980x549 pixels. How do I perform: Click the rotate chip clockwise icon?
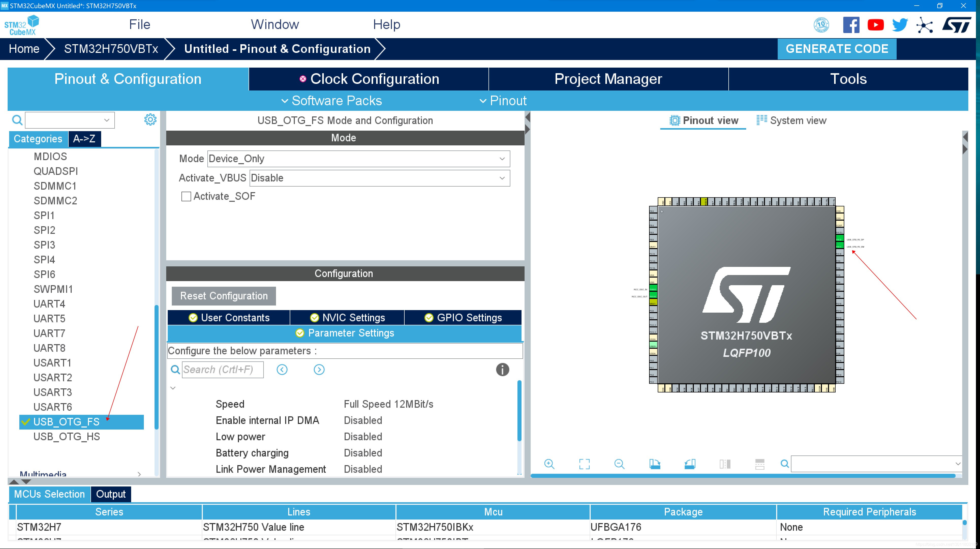[655, 464]
